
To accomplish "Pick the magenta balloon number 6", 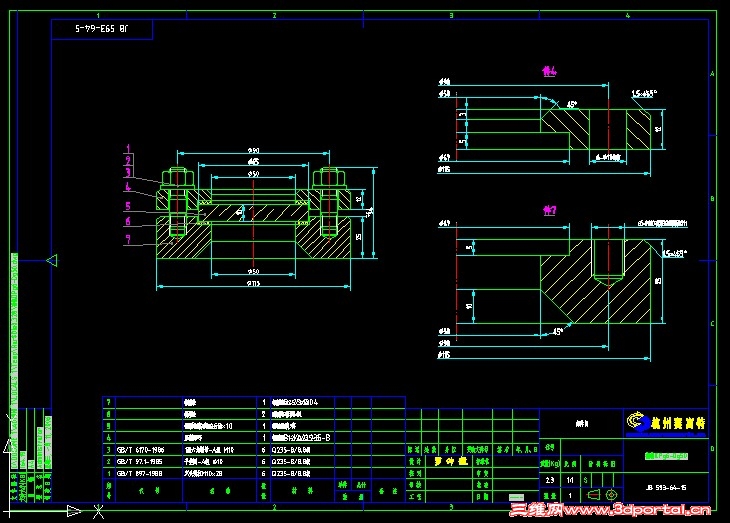I will tap(128, 222).
